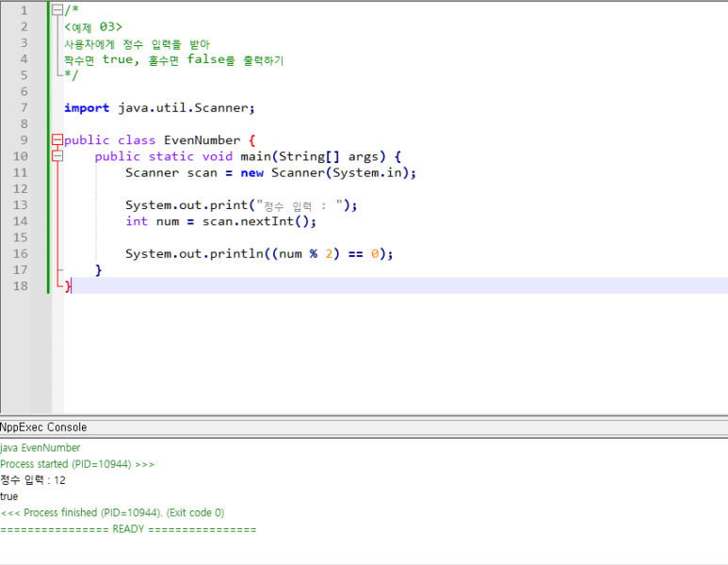Click the closing brace on line 18
The image size is (728, 565).
tap(68, 286)
